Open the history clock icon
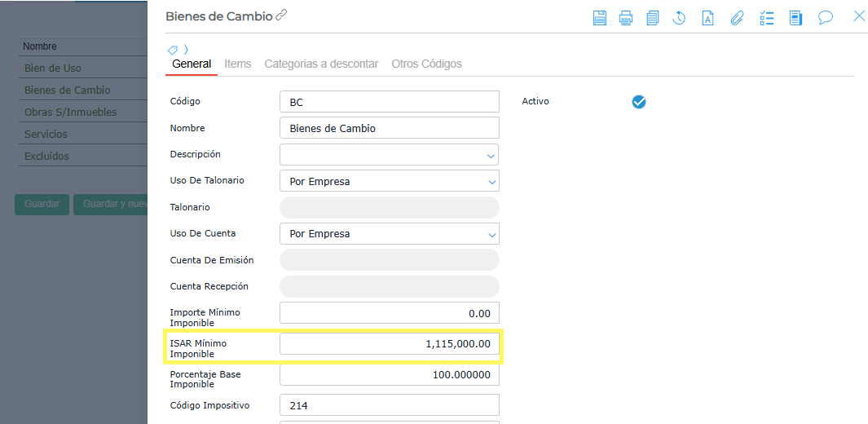868x424 pixels. [679, 18]
